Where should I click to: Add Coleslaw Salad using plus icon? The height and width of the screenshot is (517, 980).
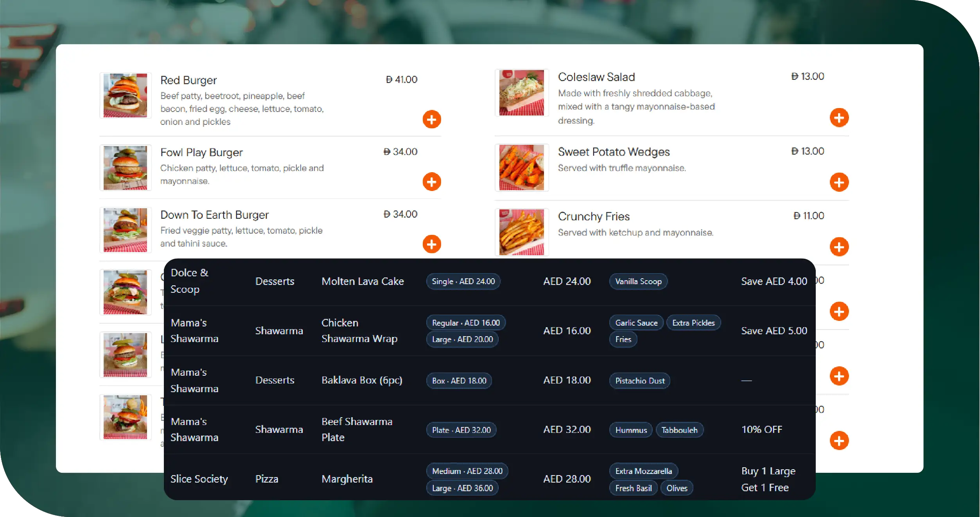click(x=839, y=118)
